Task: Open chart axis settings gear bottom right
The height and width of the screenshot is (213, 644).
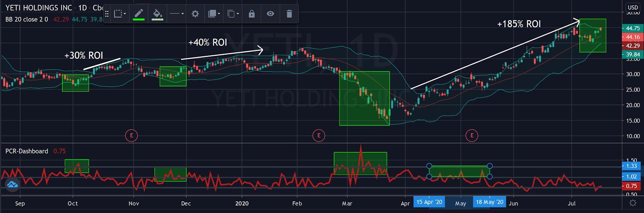Action: pyautogui.click(x=633, y=203)
